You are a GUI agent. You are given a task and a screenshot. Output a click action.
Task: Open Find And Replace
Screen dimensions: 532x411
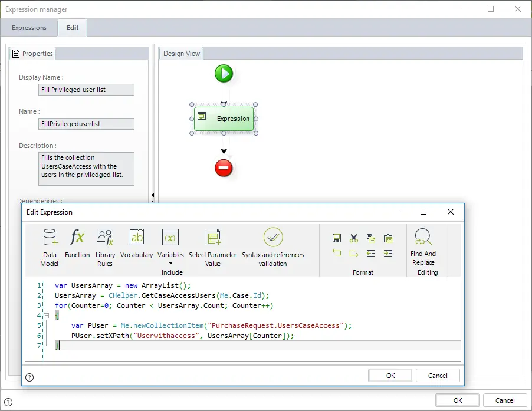(x=423, y=247)
